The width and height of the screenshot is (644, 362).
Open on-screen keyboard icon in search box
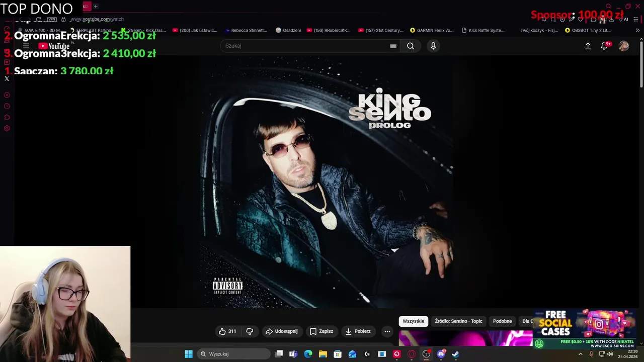coord(393,46)
